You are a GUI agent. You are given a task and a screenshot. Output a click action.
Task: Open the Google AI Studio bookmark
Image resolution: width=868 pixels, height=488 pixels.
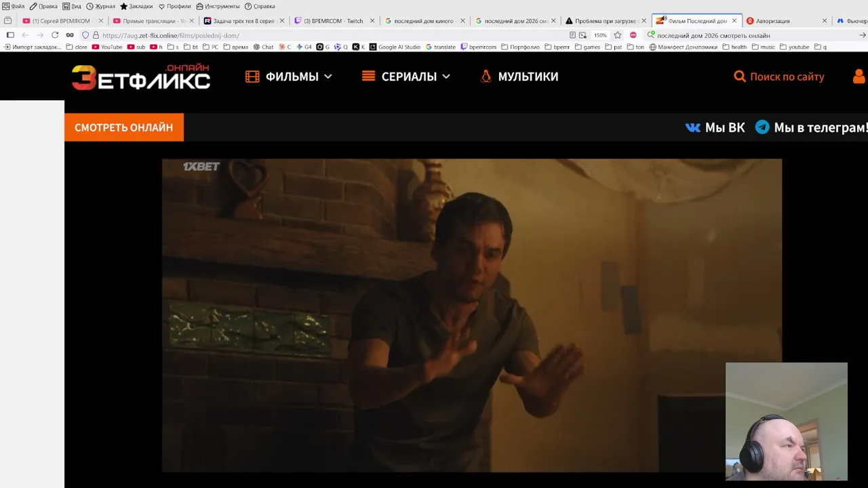(395, 47)
